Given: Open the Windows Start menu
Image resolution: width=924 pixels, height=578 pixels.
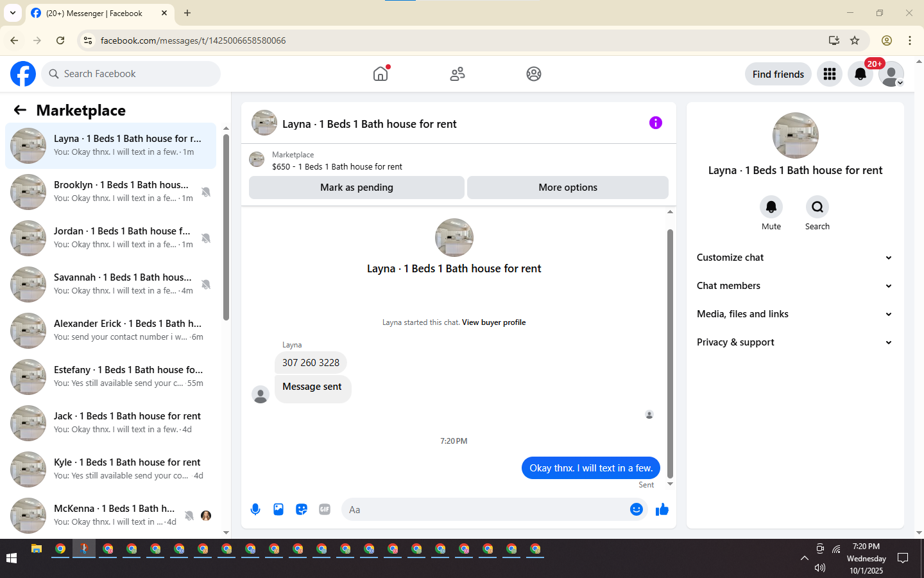Looking at the screenshot, I should coord(11,558).
